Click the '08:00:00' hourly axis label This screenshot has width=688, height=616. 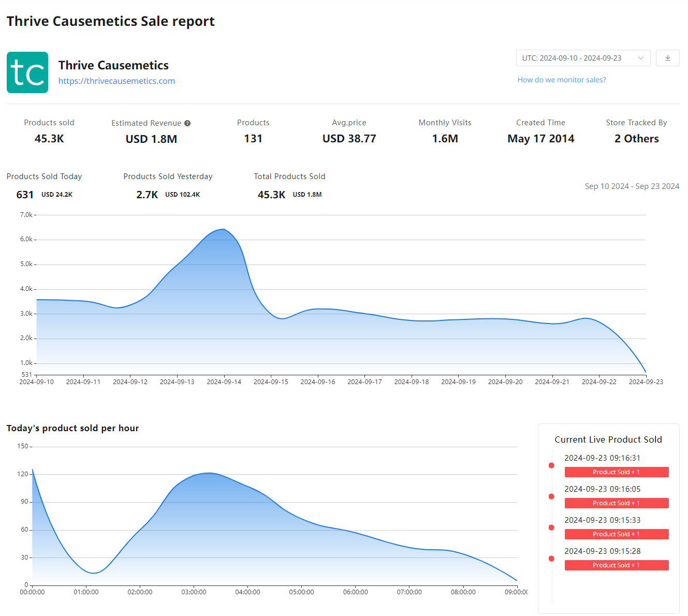click(463, 592)
